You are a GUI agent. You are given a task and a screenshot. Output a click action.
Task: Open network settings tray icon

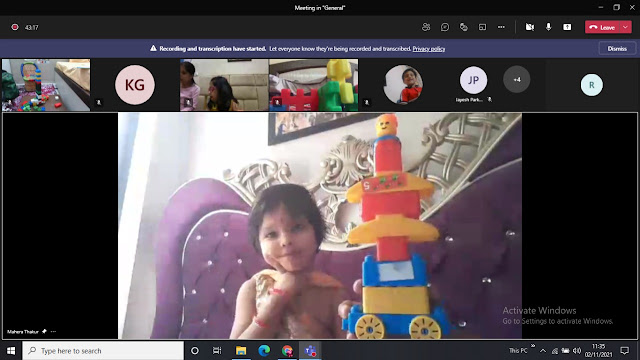coord(555,351)
